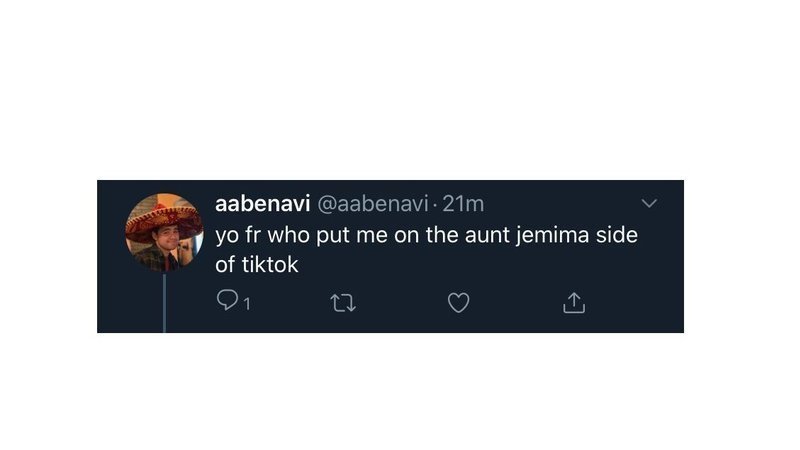Toggle the heart to favorite tweet
The image size is (800, 450).
(458, 303)
